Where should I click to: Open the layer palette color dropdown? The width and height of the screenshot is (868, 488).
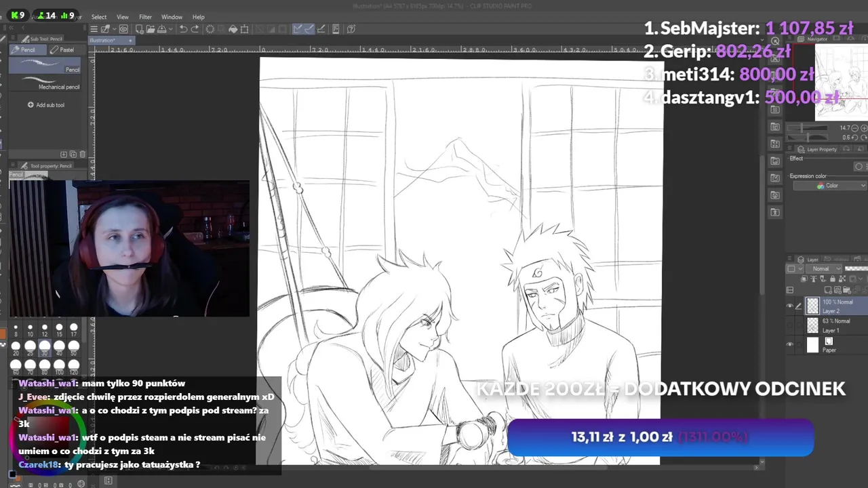[x=795, y=268]
